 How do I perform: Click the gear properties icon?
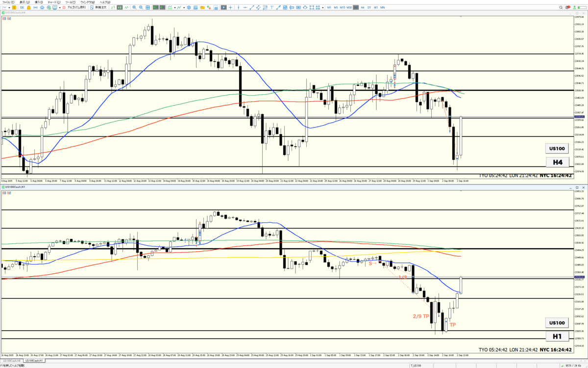[x=189, y=8]
